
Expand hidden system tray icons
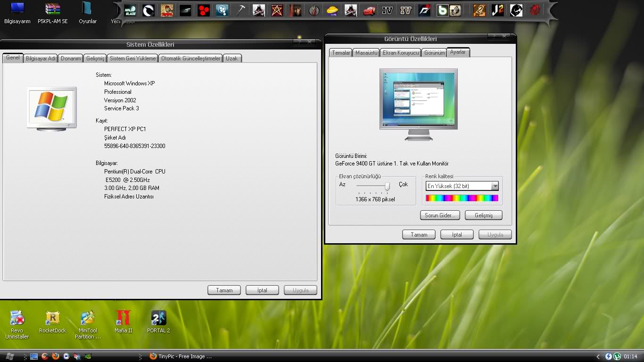(598, 356)
